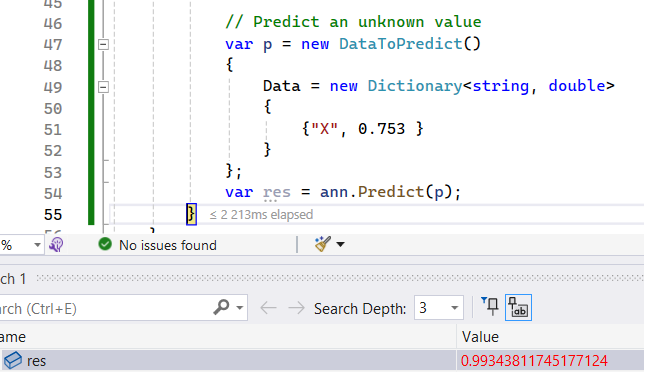
Task: Click the Predict method call on line 54
Action: (x=391, y=192)
